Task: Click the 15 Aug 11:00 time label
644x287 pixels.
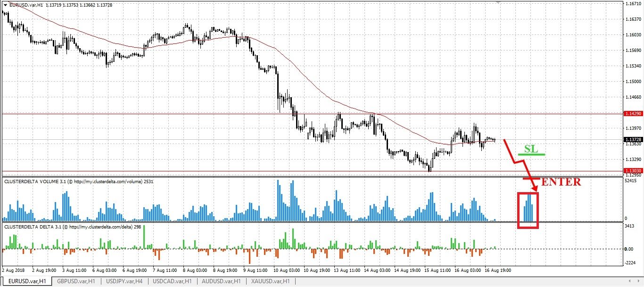Action: tap(437, 270)
